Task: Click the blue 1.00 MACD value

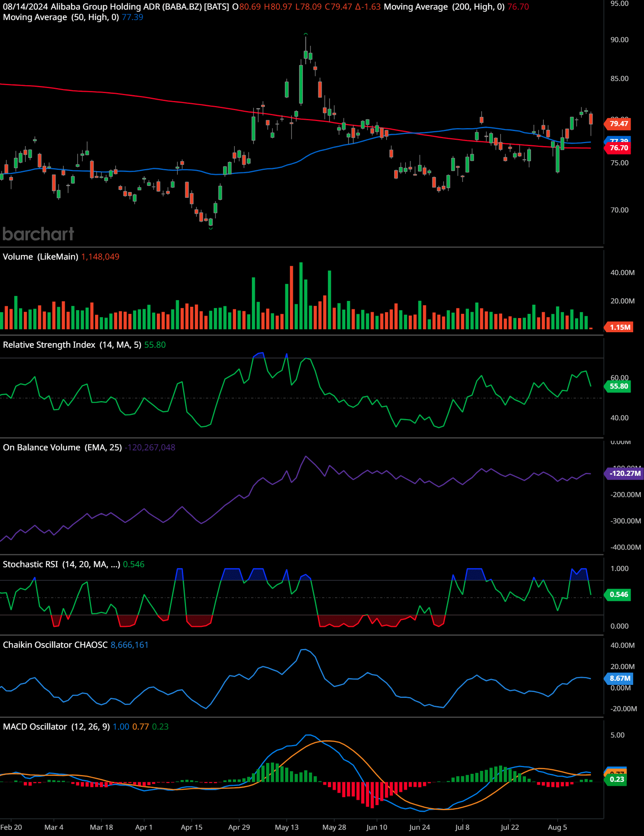Action: [x=121, y=727]
